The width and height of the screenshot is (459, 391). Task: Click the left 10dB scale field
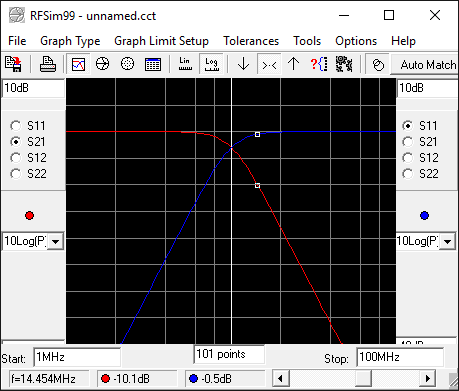tap(33, 88)
